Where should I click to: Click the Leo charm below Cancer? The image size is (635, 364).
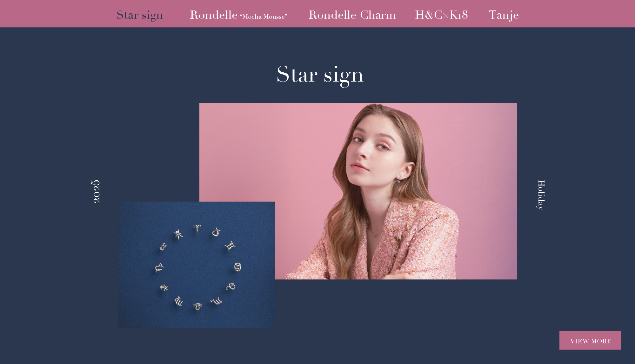231,287
